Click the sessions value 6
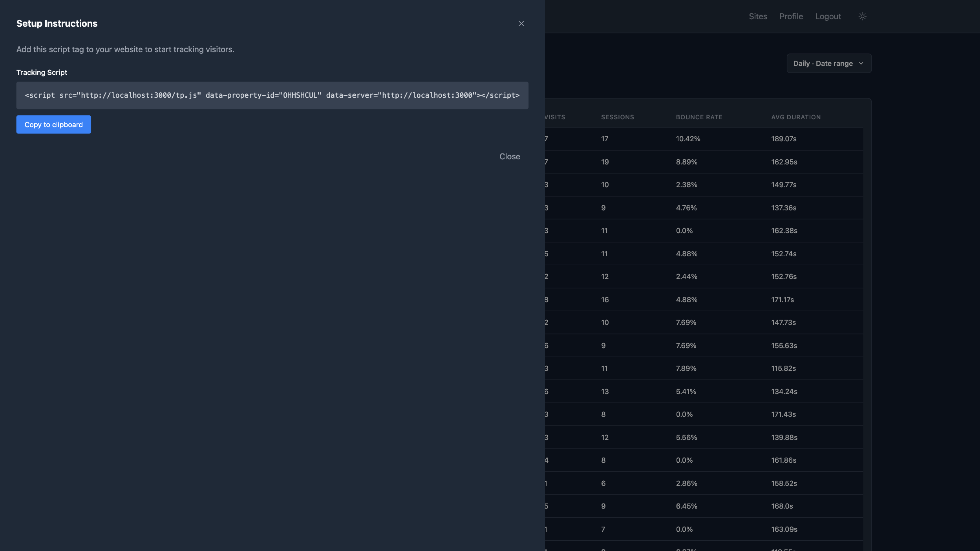The height and width of the screenshot is (551, 980). pyautogui.click(x=603, y=483)
